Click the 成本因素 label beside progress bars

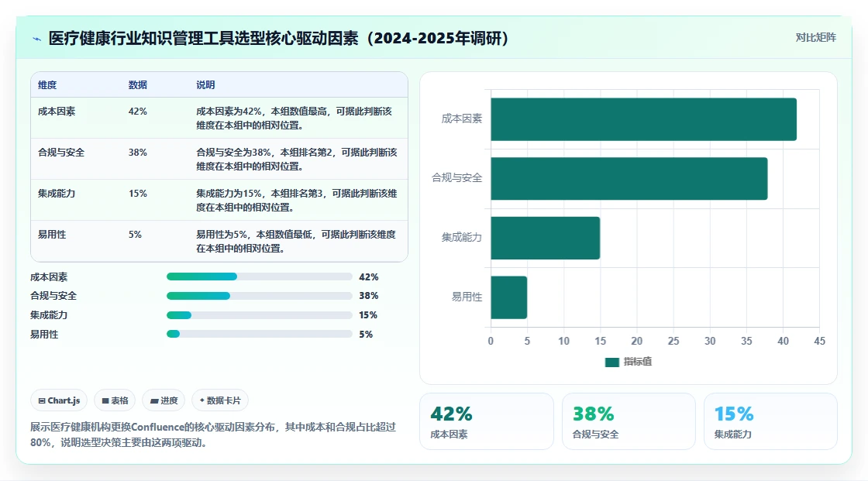click(49, 277)
